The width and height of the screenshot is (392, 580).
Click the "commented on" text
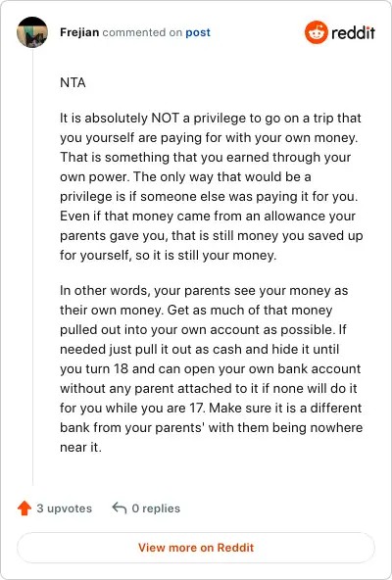(x=142, y=32)
